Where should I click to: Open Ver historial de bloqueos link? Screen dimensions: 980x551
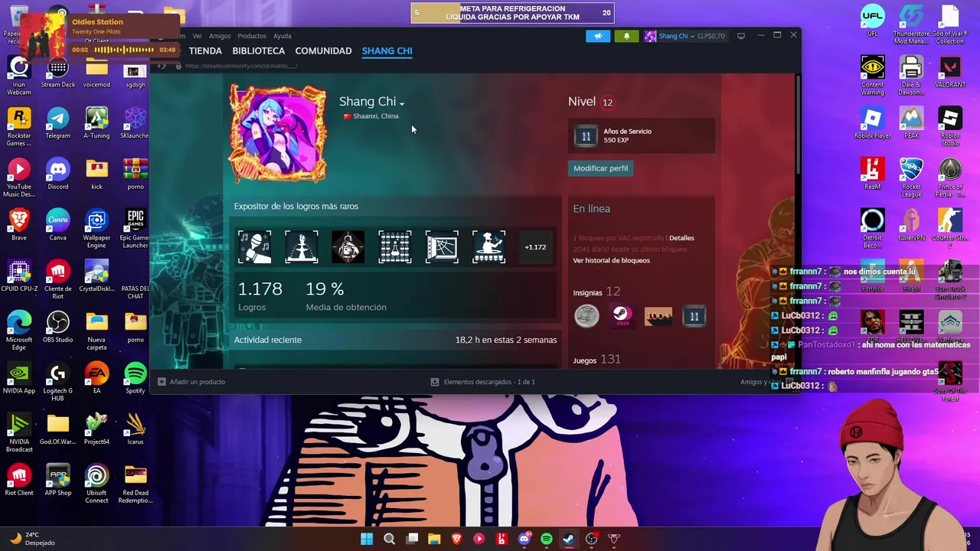[611, 260]
